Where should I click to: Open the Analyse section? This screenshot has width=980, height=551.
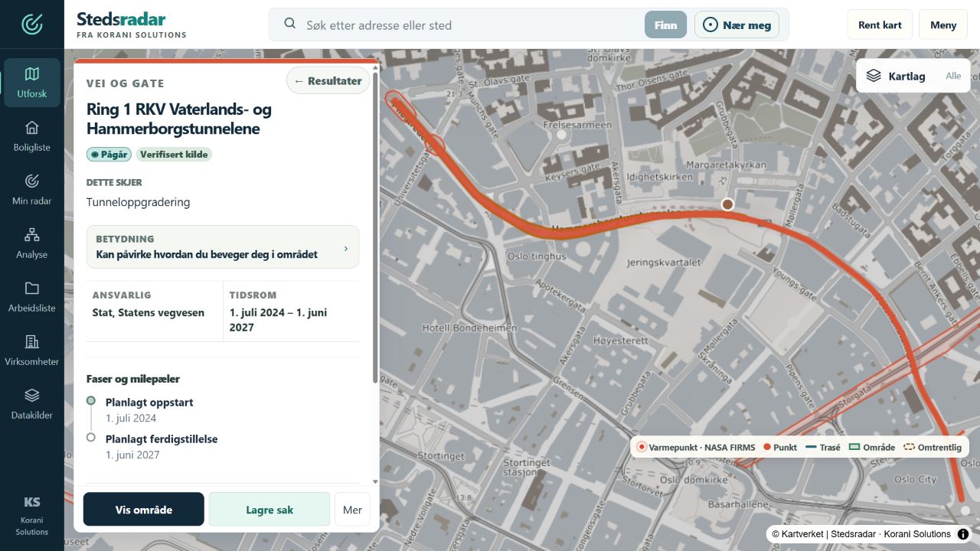pyautogui.click(x=32, y=243)
